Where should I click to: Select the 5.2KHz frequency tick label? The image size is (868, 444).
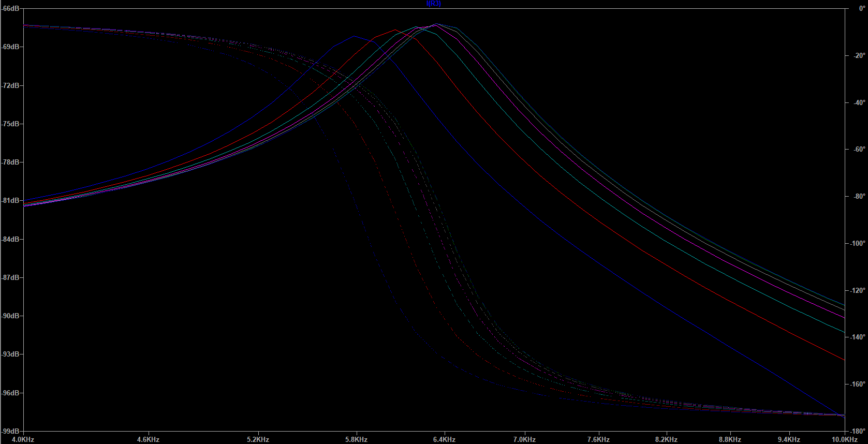[x=258, y=439]
